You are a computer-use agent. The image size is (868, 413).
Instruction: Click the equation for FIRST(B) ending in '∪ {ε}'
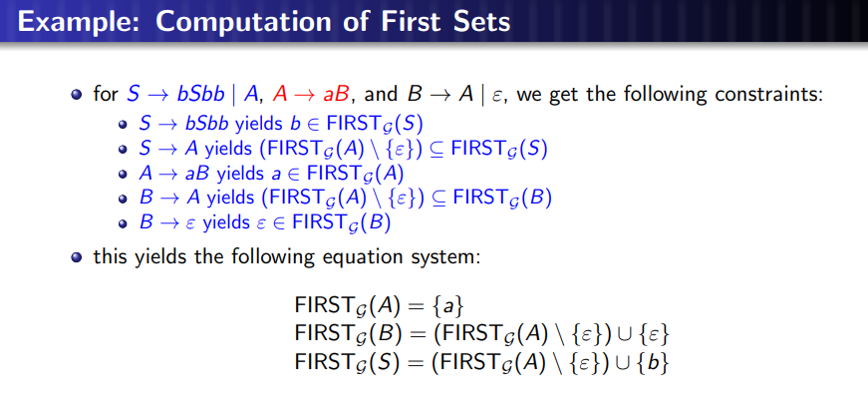(482, 334)
